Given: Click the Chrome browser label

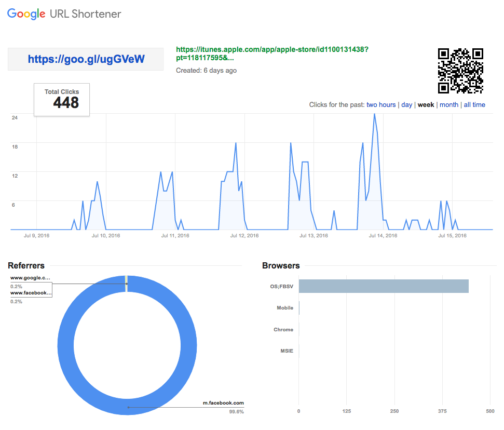Looking at the screenshot, I should 283,330.
